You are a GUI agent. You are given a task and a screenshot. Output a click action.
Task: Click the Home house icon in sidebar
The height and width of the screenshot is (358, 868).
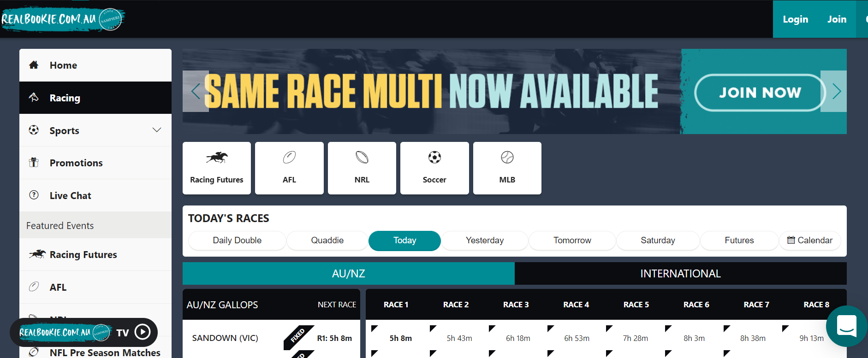[34, 65]
